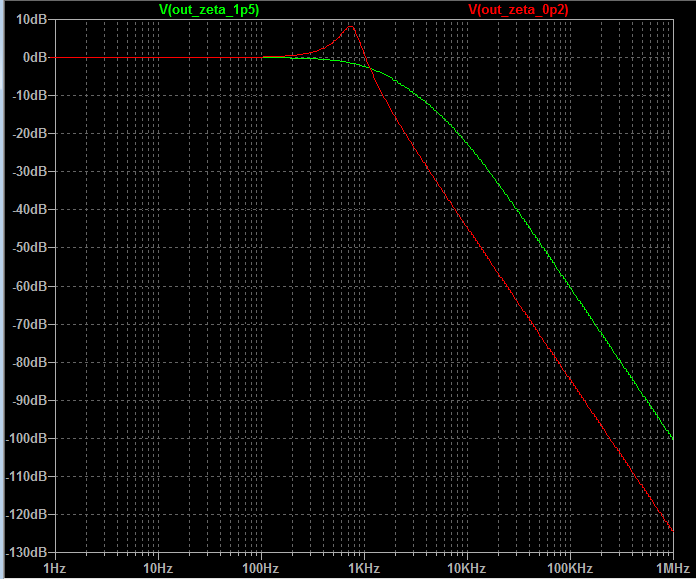This screenshot has height=579, width=696.
Task: Click the -110dB vertical axis label
Action: [x=26, y=476]
